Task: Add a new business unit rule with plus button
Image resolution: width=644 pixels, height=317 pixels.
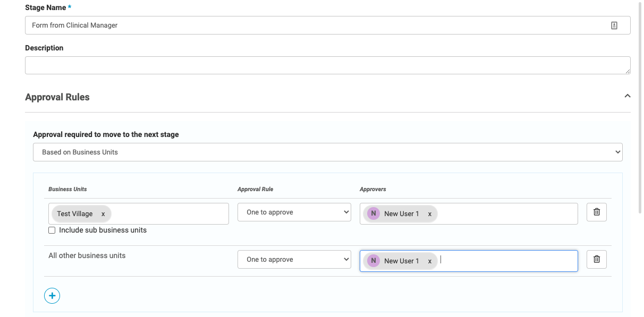Action: (x=52, y=296)
